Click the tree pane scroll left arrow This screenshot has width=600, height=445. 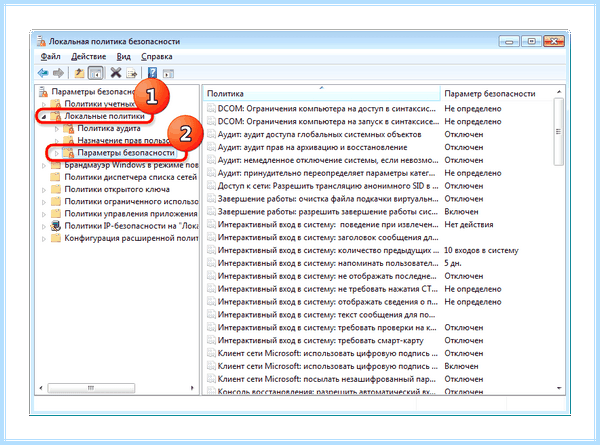(x=41, y=388)
